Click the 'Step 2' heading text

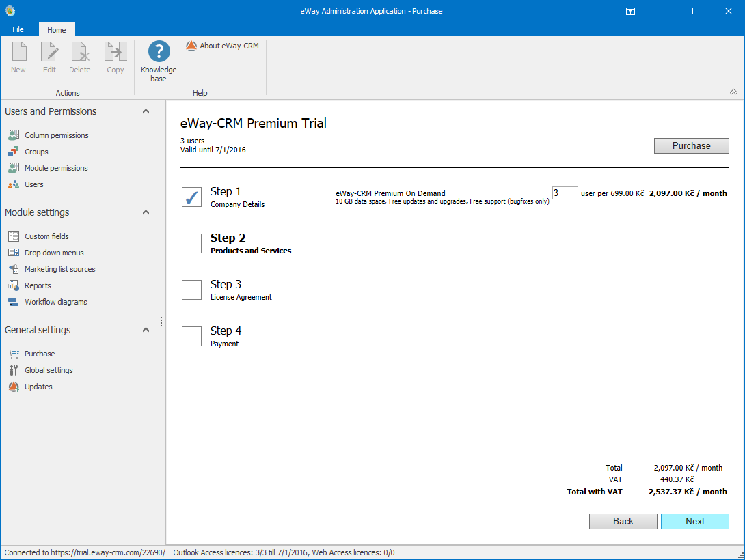[228, 238]
